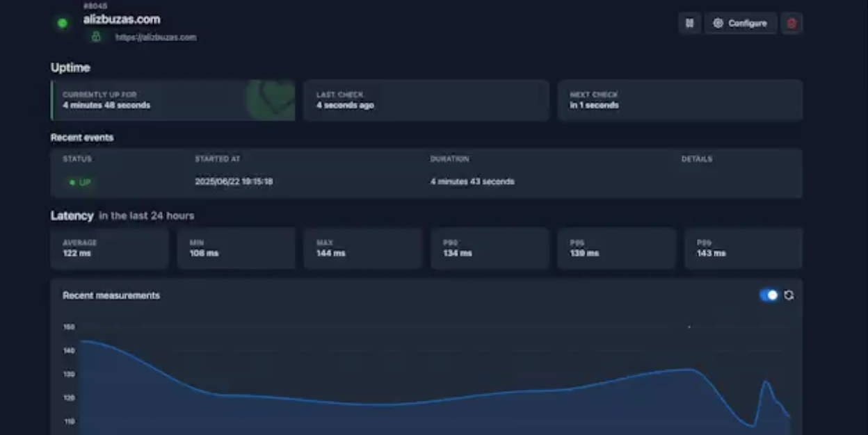Toggle the Recent measurements auto-refresh switch

[769, 295]
